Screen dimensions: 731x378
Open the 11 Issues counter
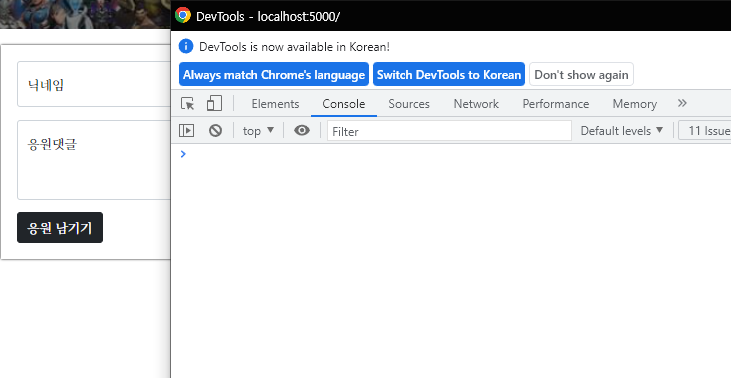click(x=706, y=131)
